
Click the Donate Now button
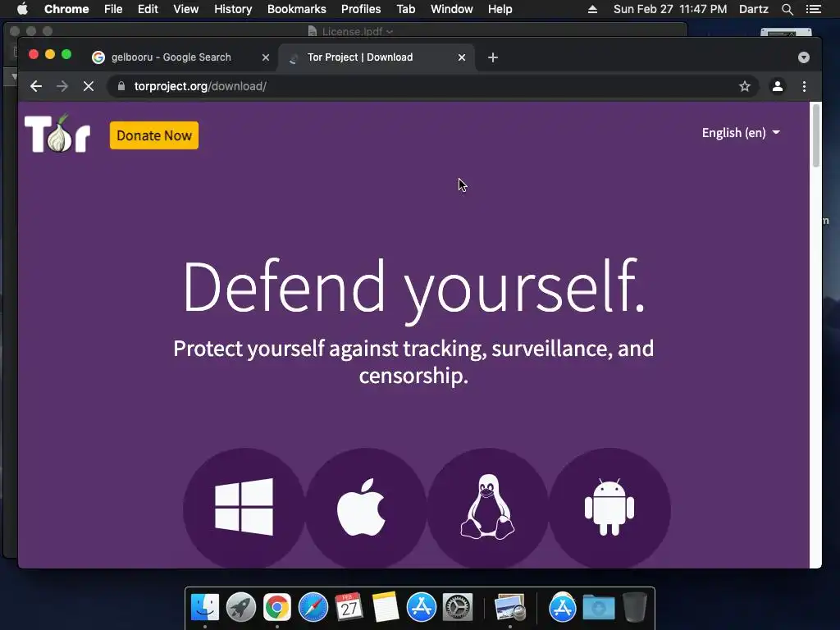[x=154, y=135]
